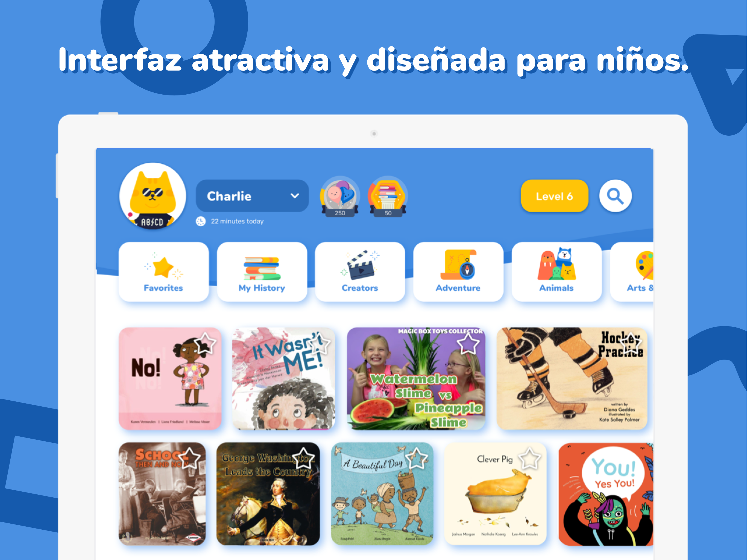
Task: Toggle favorite star on No! book
Action: point(205,343)
